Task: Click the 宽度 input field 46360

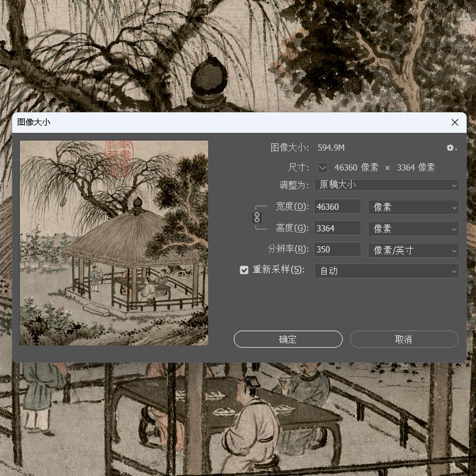Action: coord(337,207)
